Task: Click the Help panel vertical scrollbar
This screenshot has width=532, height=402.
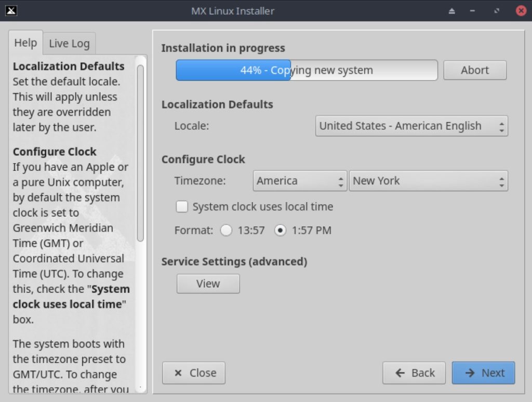Action: pyautogui.click(x=140, y=153)
